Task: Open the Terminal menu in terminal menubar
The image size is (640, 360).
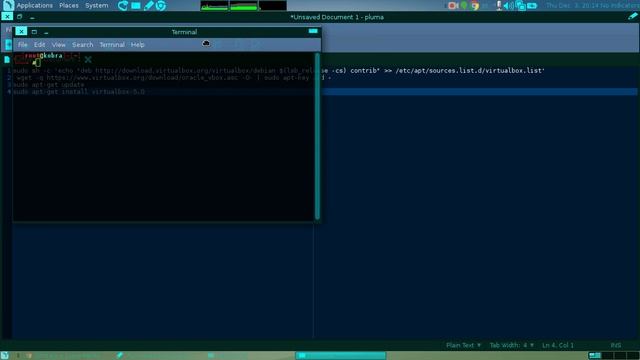Action: point(112,44)
